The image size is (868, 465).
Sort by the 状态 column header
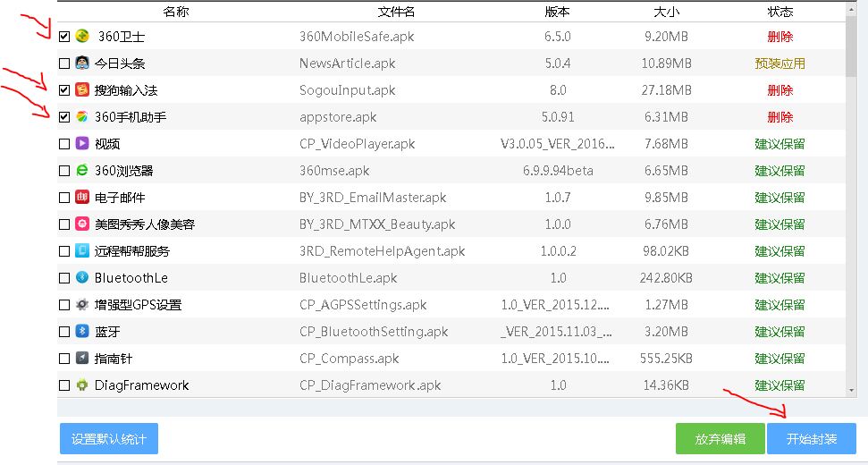tap(780, 12)
